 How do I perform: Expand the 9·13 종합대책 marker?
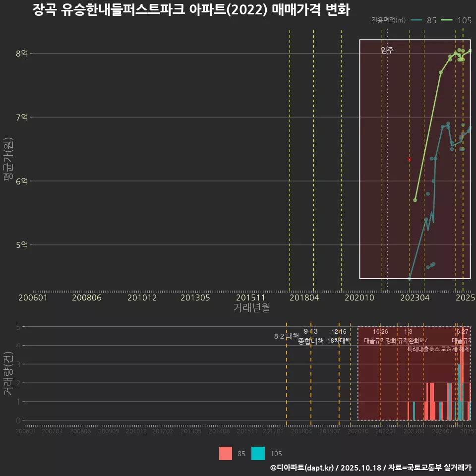311,331
